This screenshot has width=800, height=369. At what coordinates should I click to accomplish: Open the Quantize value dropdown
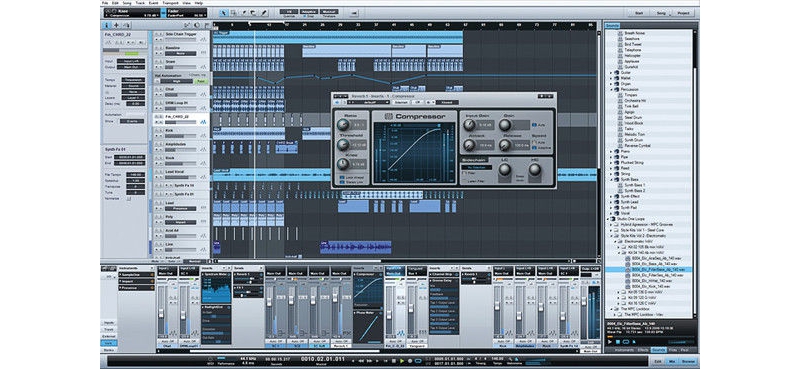pyautogui.click(x=289, y=11)
